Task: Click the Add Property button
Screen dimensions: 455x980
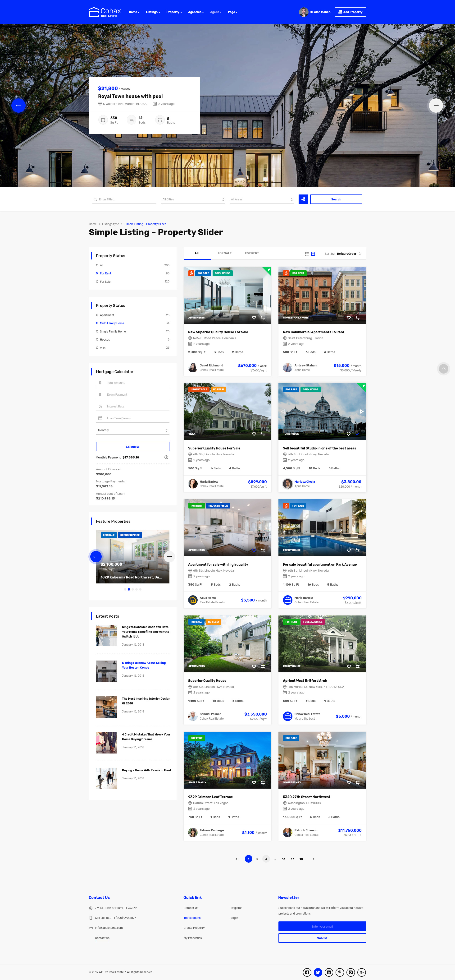Action: pos(350,12)
